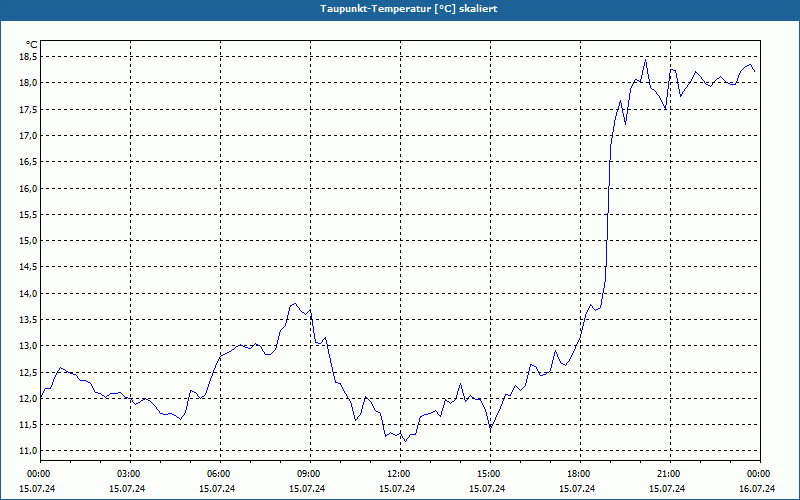Click the 09:00 time axis label
This screenshot has height=500, width=800.
pos(309,474)
